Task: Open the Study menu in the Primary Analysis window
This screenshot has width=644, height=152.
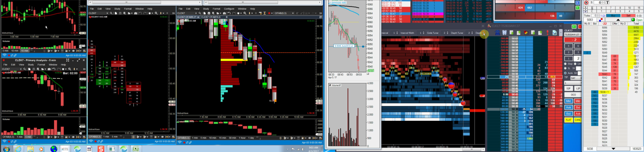Action: (31, 65)
